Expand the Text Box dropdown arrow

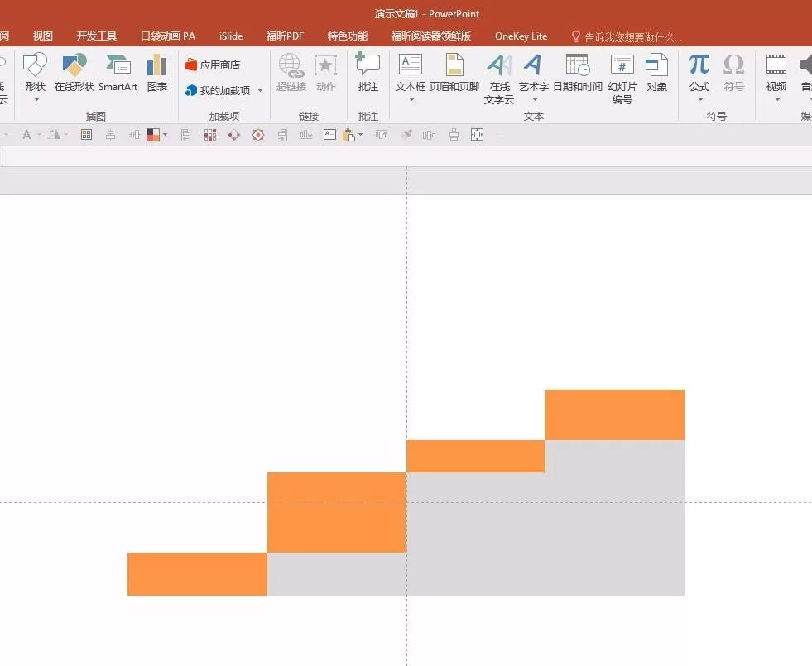(x=411, y=99)
